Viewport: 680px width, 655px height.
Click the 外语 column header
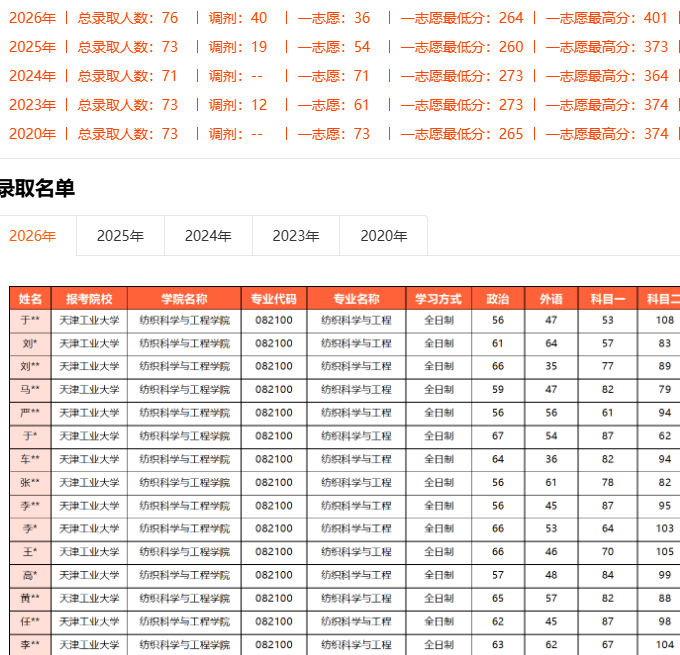click(551, 299)
